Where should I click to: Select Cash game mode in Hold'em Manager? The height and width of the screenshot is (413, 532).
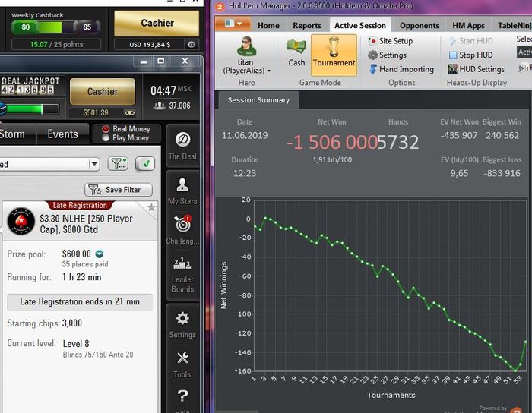[x=296, y=53]
